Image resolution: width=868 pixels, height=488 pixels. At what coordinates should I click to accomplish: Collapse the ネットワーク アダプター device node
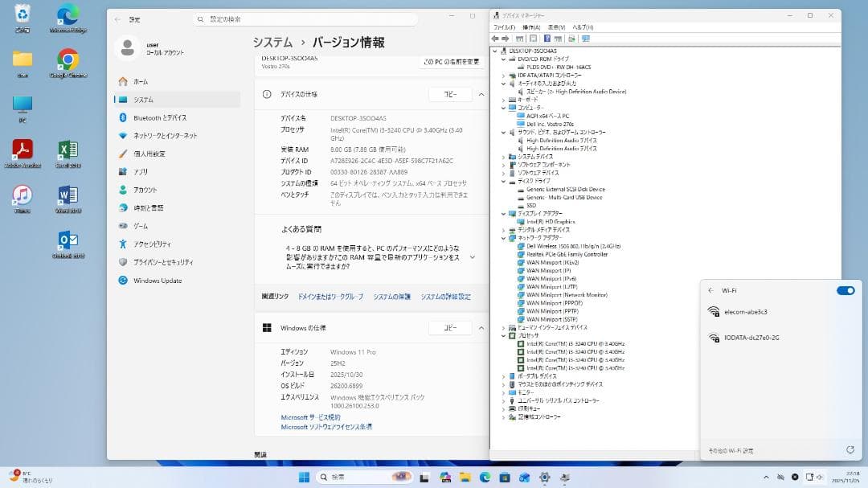502,237
